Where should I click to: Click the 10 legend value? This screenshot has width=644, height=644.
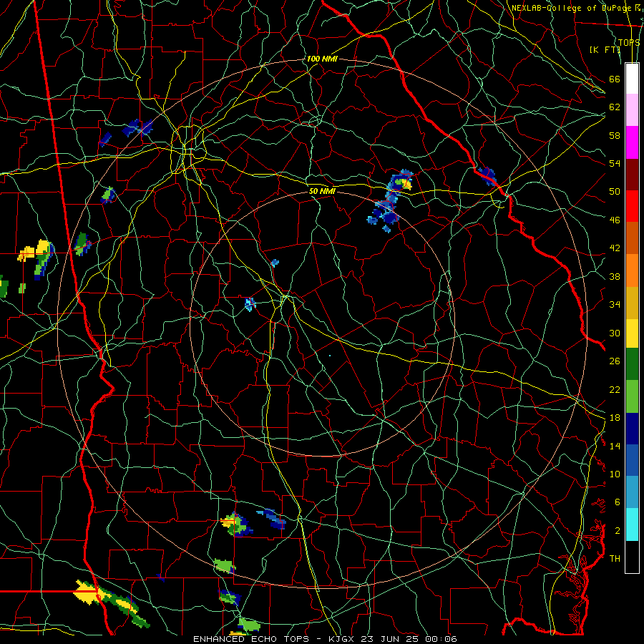pos(615,474)
